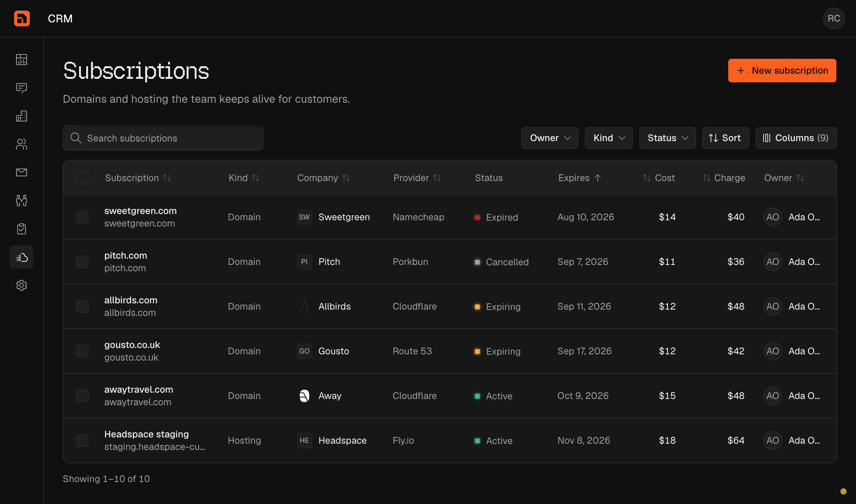Open the team figures icon in sidebar
Screen dimensions: 856x504
coord(22,201)
